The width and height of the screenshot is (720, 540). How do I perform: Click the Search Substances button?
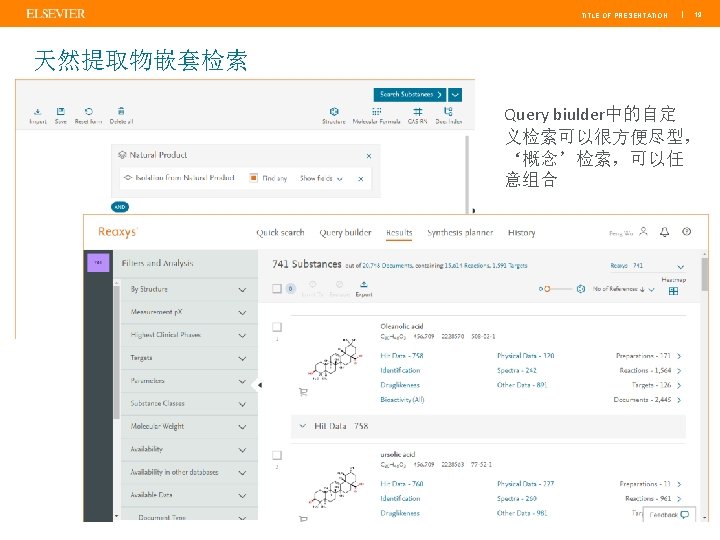click(x=410, y=95)
